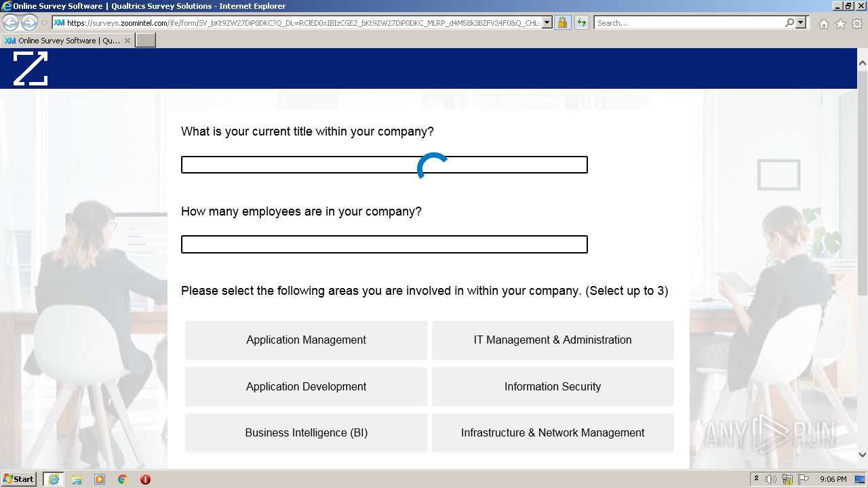Open the media player taskbar icon

click(x=100, y=479)
